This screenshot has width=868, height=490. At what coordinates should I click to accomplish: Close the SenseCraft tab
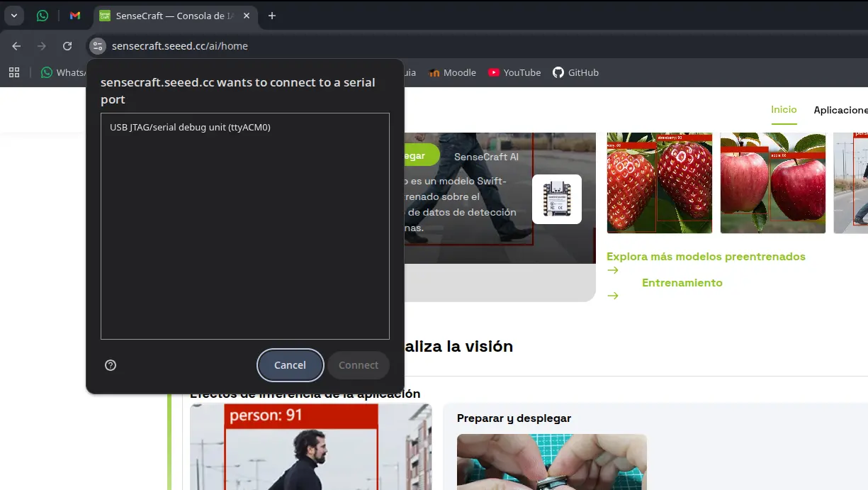point(247,16)
